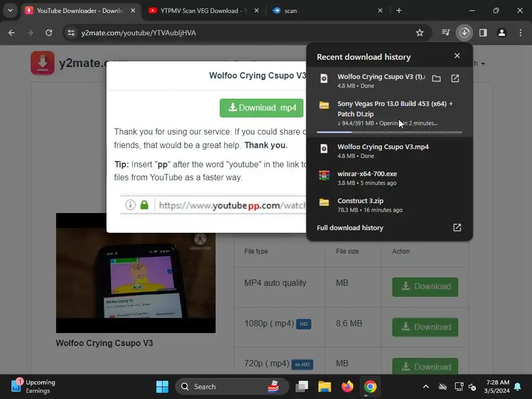Open the Chrome side panel
Image resolution: width=532 pixels, height=399 pixels.
(x=483, y=33)
